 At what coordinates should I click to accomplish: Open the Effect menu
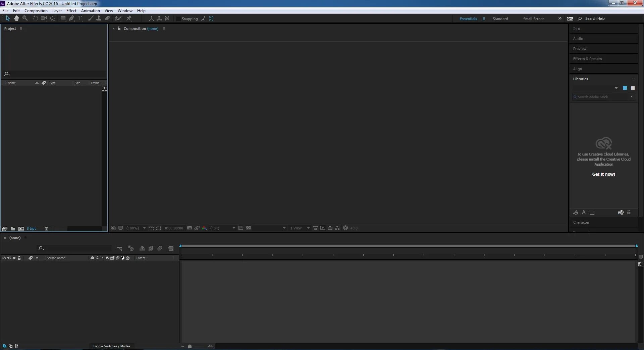click(71, 11)
